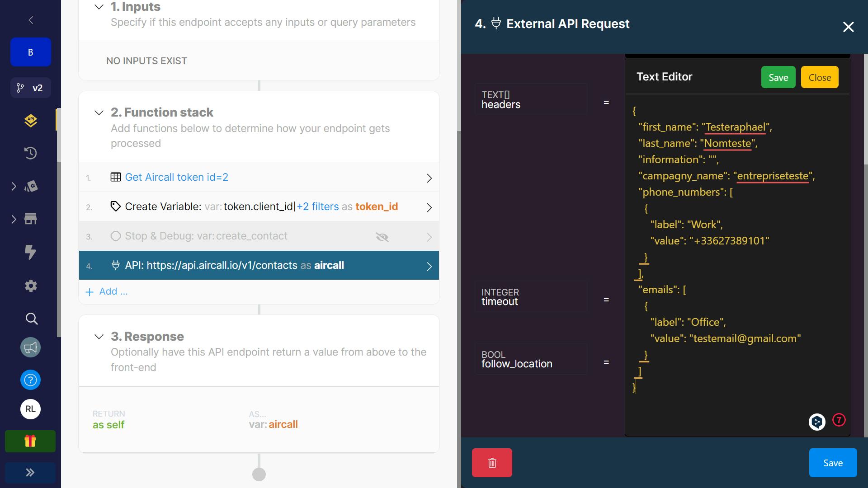Delete function with red trash button
The height and width of the screenshot is (488, 868).
click(492, 463)
